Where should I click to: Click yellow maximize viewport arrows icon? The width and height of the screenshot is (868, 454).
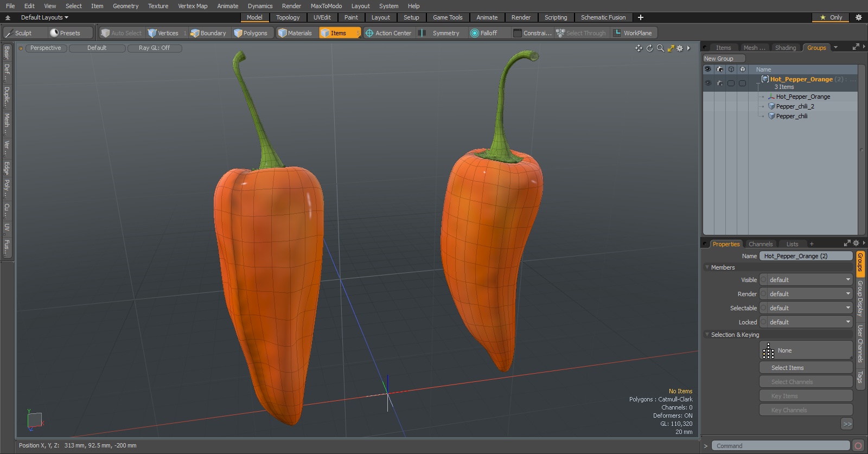pyautogui.click(x=671, y=48)
